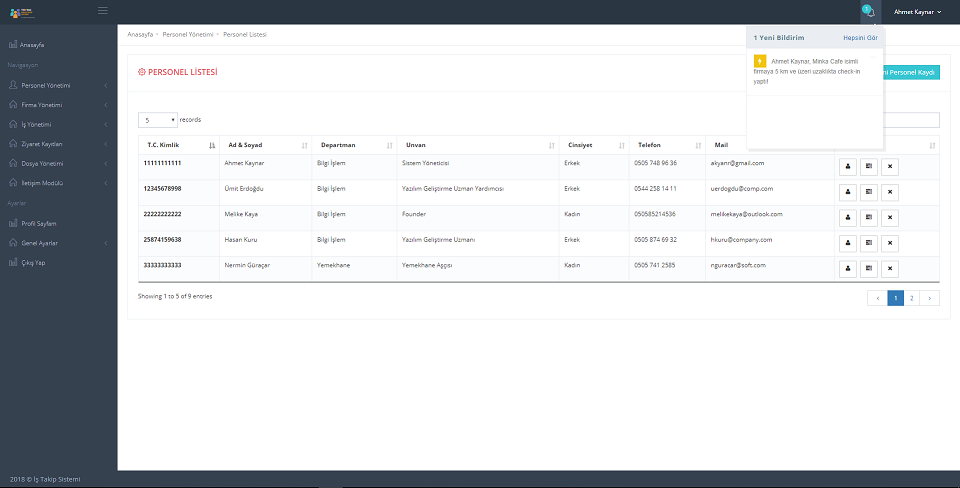
Task: Open the Minka Cafe check-in notification
Action: click(x=814, y=71)
